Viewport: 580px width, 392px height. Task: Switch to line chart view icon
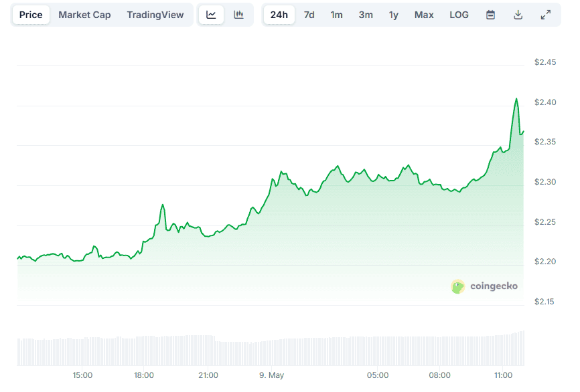tap(211, 15)
